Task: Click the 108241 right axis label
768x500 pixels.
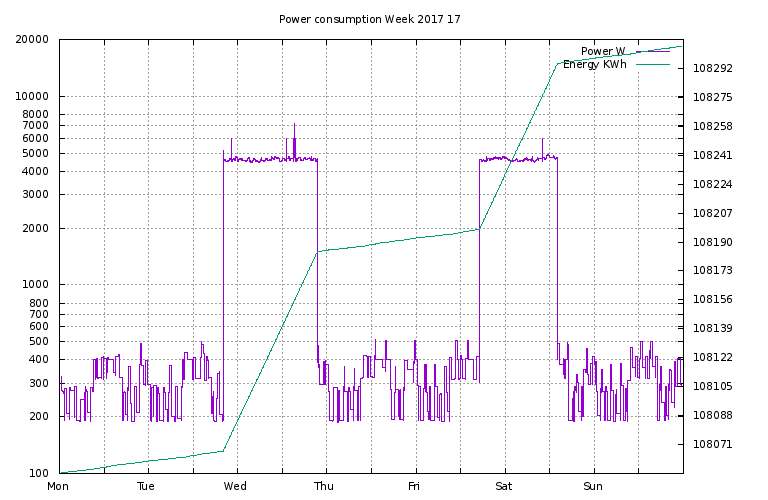Action: point(713,155)
